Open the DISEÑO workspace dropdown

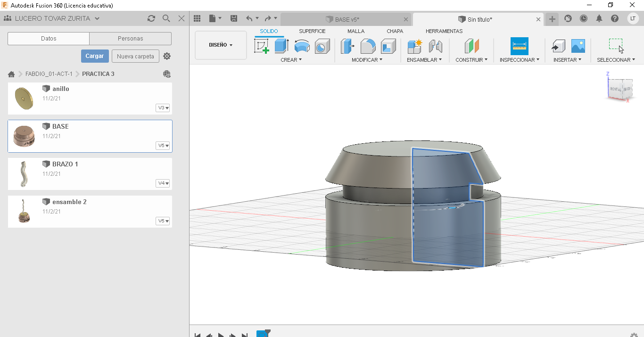[x=221, y=45]
